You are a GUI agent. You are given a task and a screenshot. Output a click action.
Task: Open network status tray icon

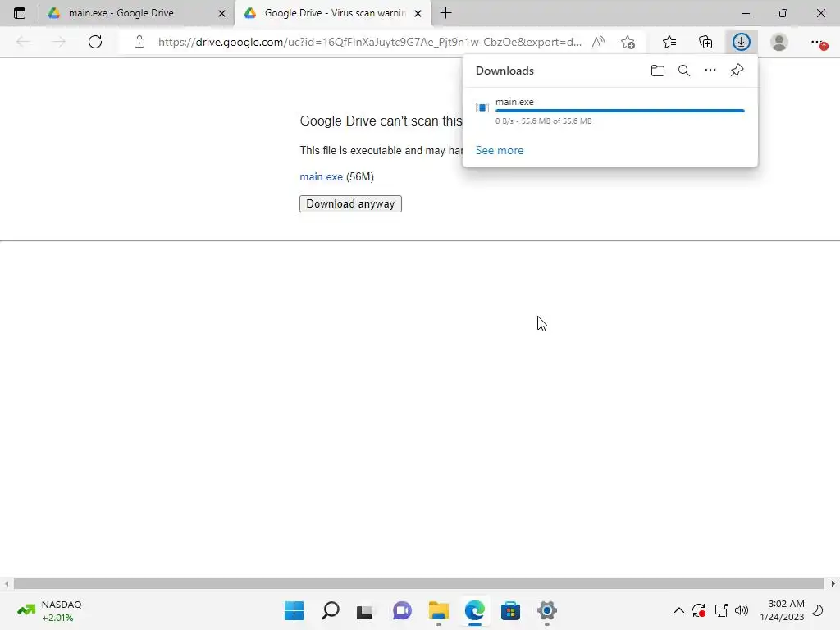pyautogui.click(x=722, y=610)
